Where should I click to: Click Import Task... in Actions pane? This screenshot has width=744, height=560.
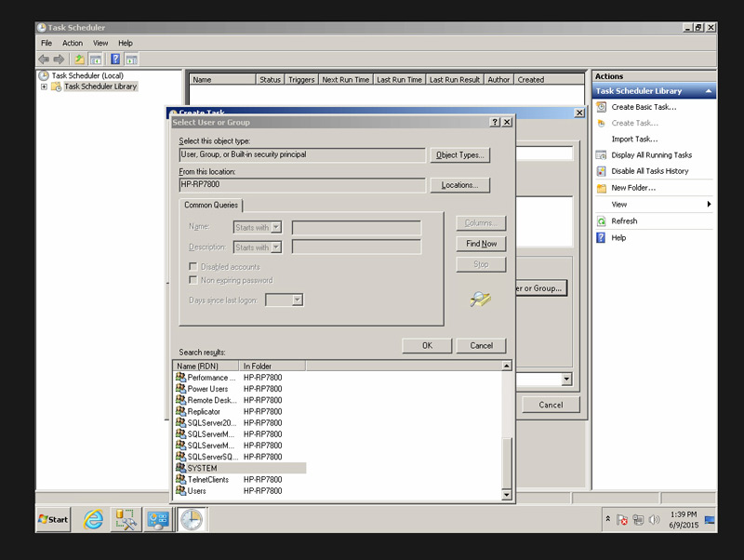coord(634,139)
